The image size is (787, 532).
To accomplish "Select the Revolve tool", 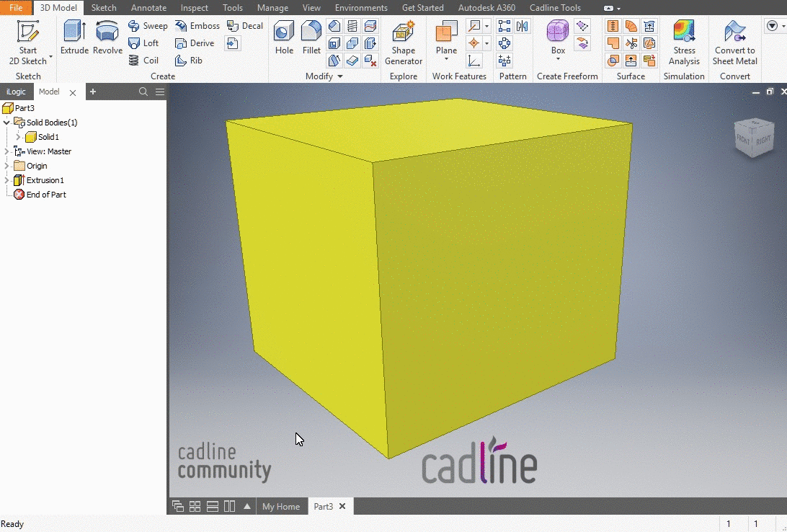I will pyautogui.click(x=107, y=37).
